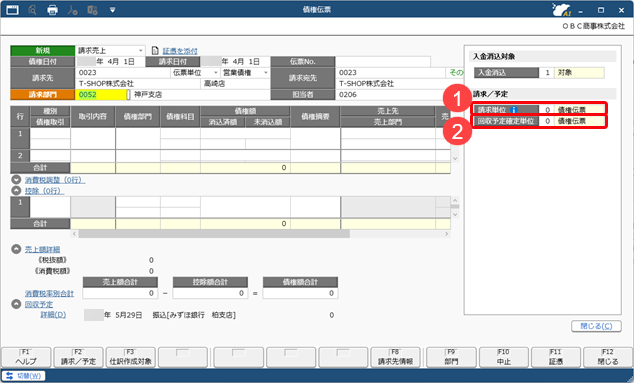Click the down arrow of detail grid scrollbar
Screen dimensions: 634x383
pos(455,159)
